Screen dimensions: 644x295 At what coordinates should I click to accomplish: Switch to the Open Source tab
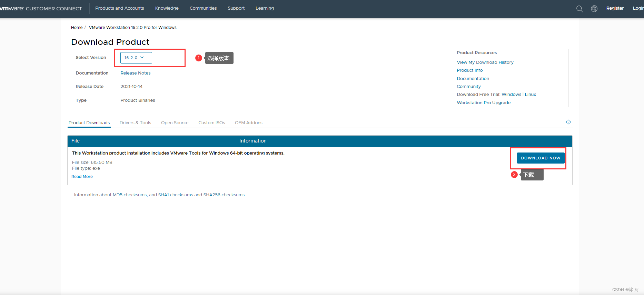point(175,123)
